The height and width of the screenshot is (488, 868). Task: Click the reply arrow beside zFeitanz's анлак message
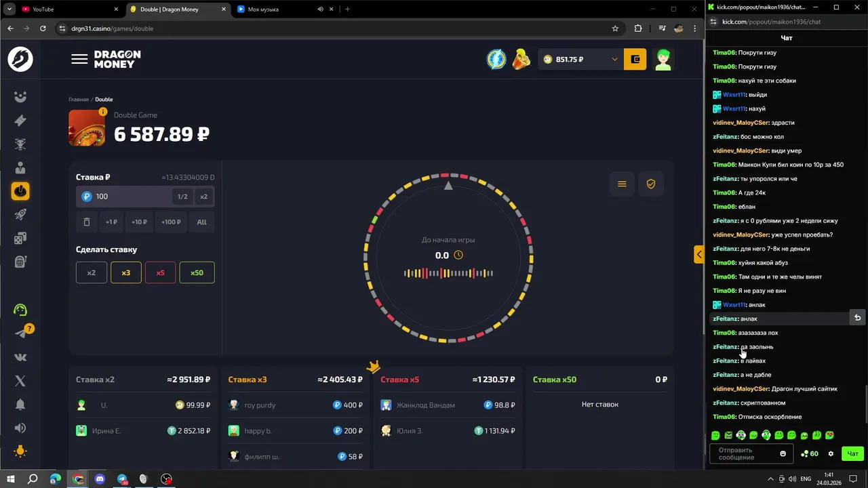coord(857,318)
